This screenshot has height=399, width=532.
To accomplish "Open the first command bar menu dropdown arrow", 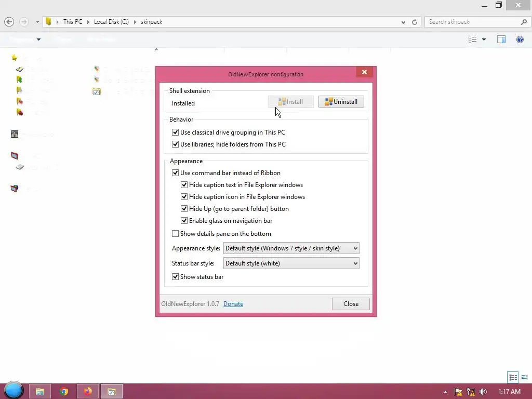I will [38, 39].
